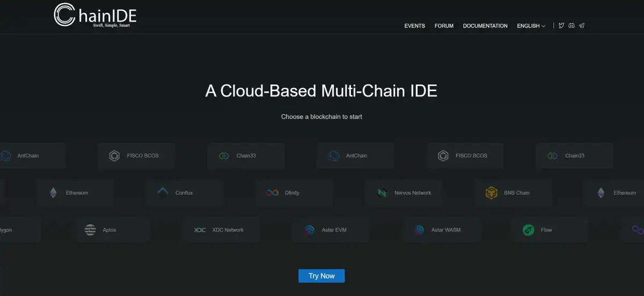The width and height of the screenshot is (644, 296).
Task: Select the Conflux blockchain icon
Action: (163, 193)
